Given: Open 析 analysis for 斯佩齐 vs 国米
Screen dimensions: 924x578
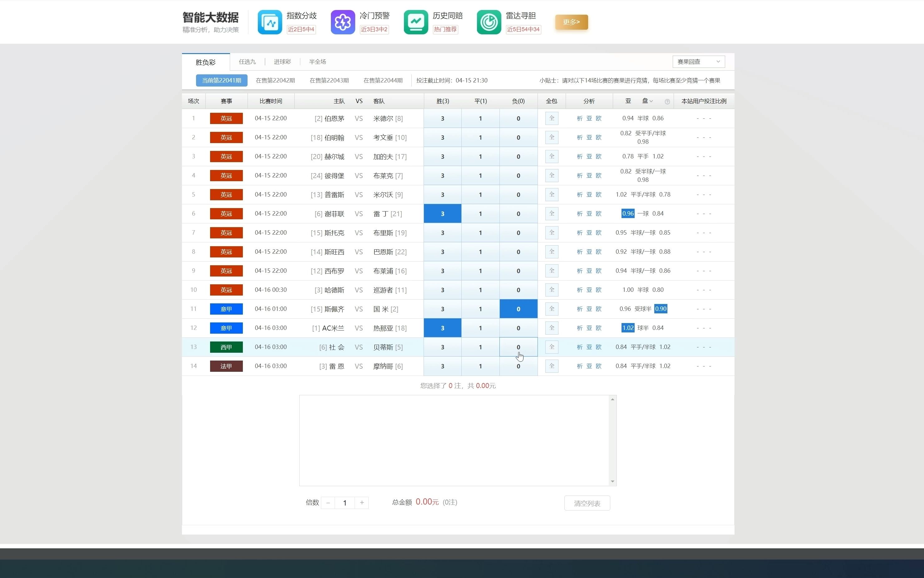Looking at the screenshot, I should point(580,309).
